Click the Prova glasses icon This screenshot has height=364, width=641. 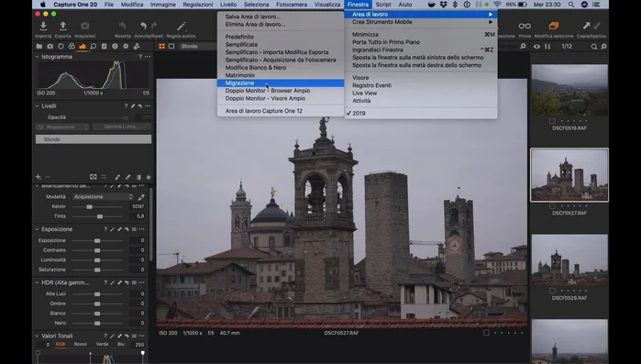[x=525, y=27]
